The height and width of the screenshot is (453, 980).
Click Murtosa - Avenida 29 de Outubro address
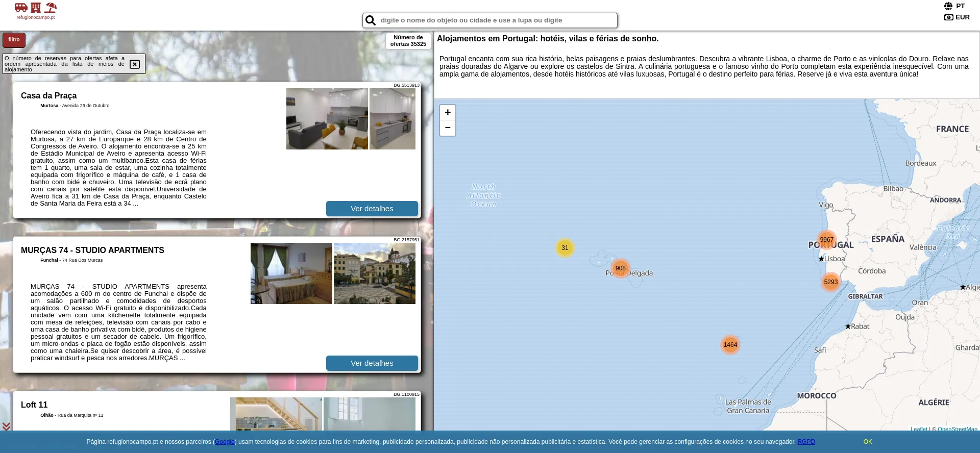[75, 106]
